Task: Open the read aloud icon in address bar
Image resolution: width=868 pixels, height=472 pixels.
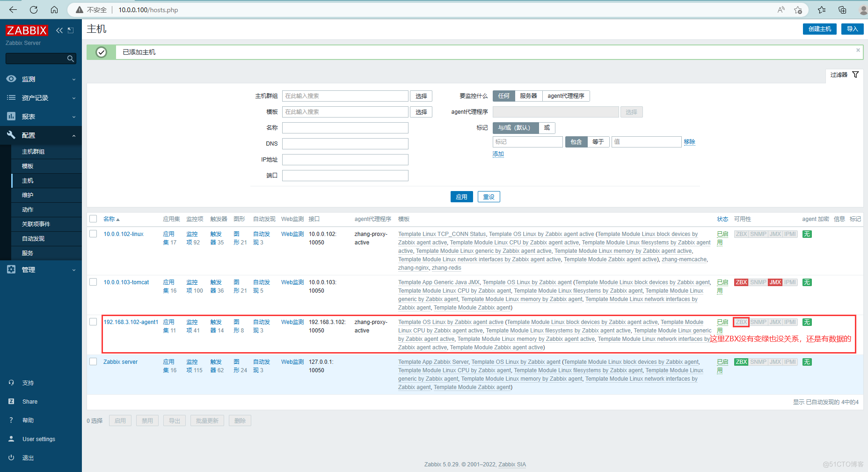Action: (x=781, y=10)
